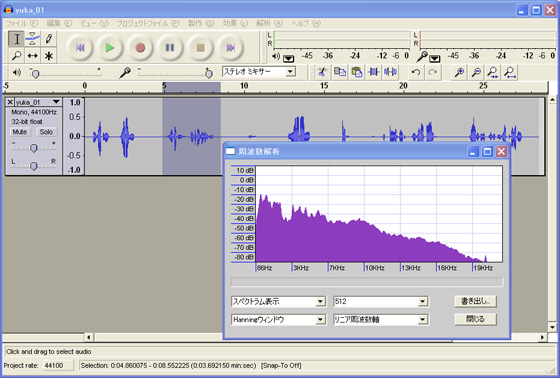Select the Zoom magnifier tool

point(16,56)
